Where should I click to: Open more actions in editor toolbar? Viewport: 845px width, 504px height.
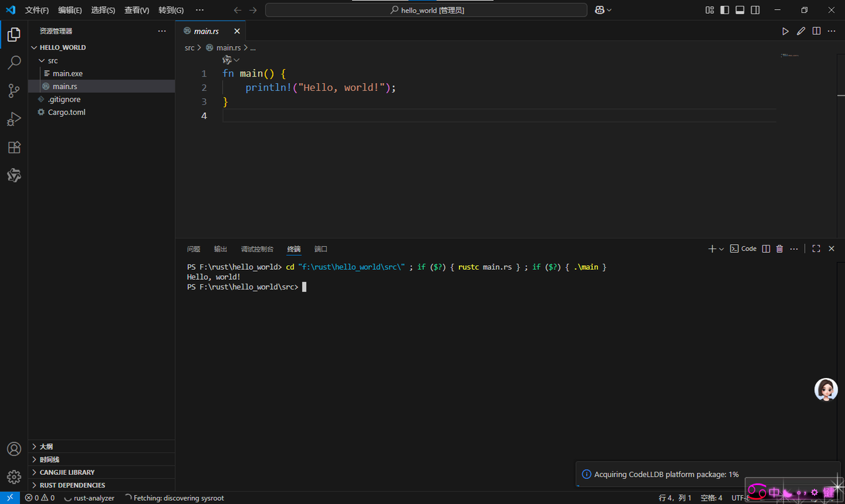(x=832, y=31)
